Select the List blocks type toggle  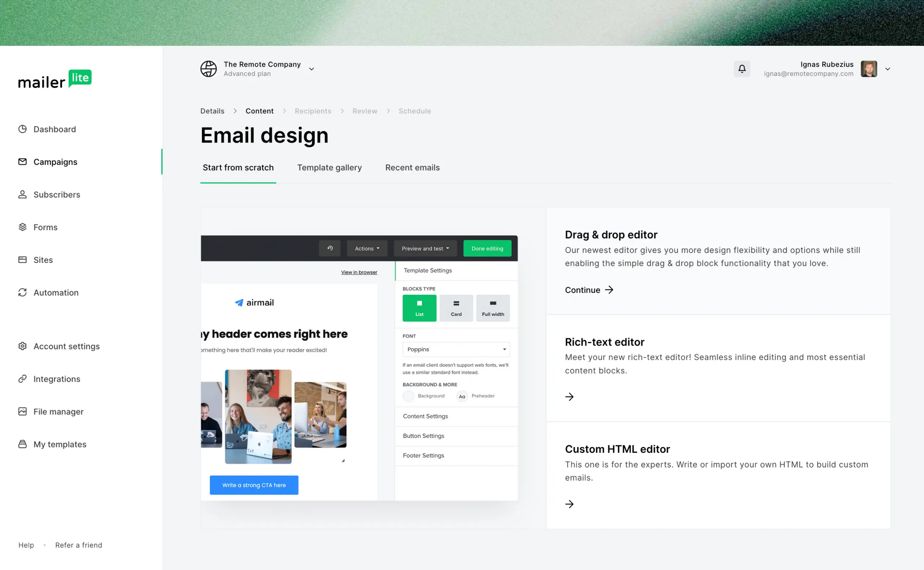419,308
